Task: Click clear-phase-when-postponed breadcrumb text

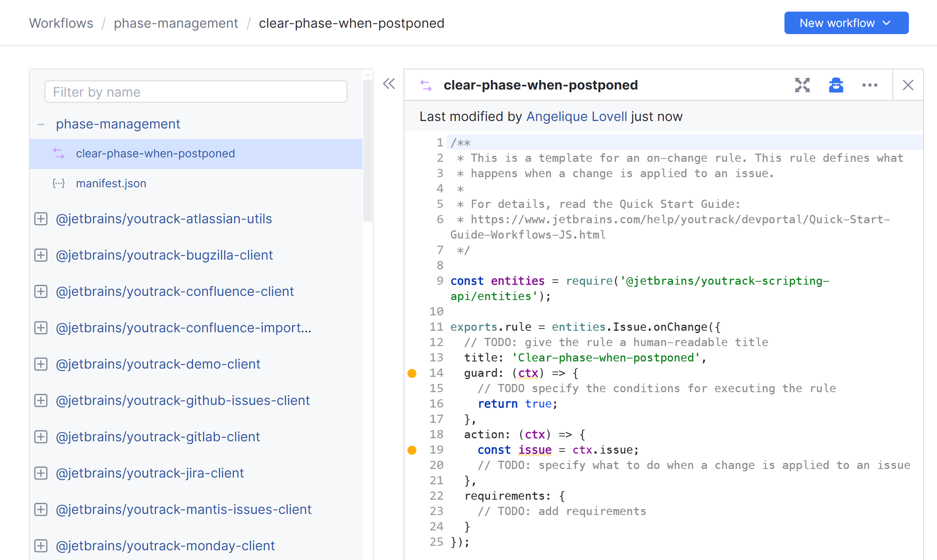Action: 352,23
